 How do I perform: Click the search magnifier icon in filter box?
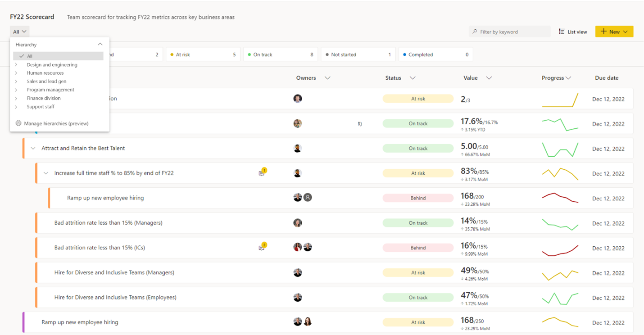pos(475,32)
